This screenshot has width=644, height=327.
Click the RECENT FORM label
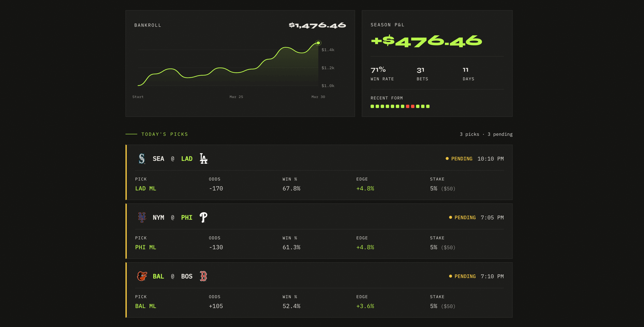tap(387, 98)
